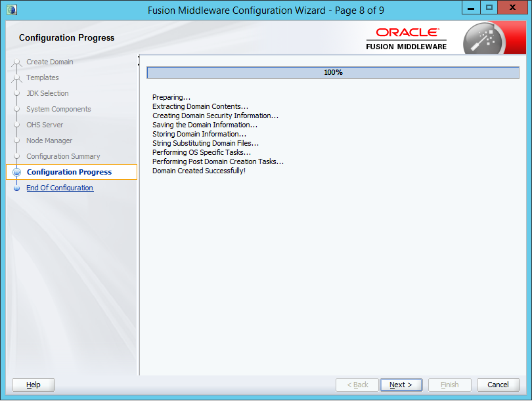Select the Configuration Progress step
Image resolution: width=532 pixels, height=401 pixels.
click(x=69, y=172)
